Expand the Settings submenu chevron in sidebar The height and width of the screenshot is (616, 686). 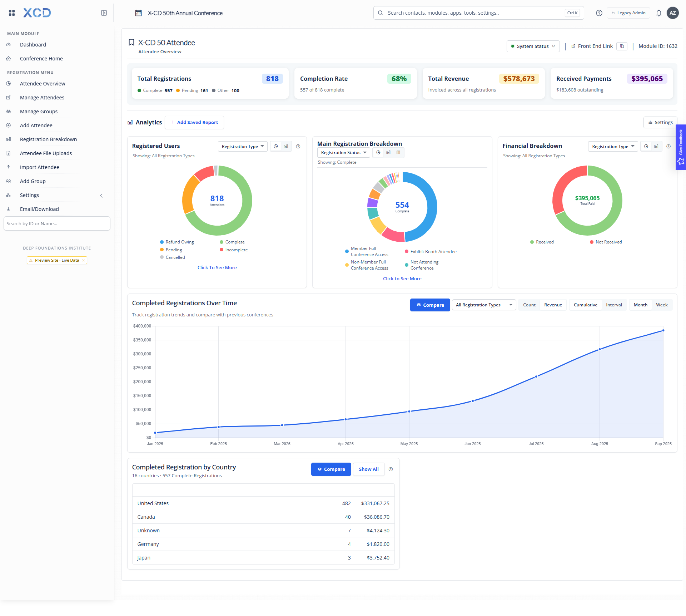pyautogui.click(x=101, y=196)
